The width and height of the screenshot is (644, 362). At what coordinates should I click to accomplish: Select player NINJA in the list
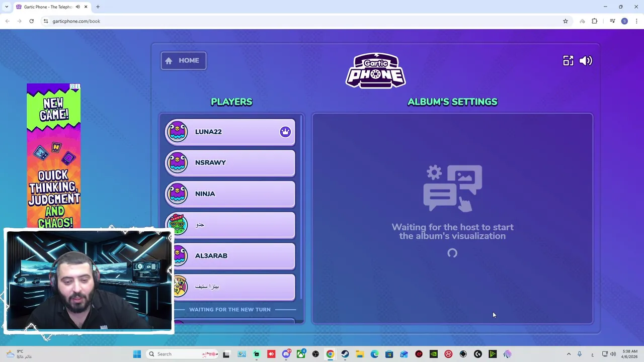[230, 194]
